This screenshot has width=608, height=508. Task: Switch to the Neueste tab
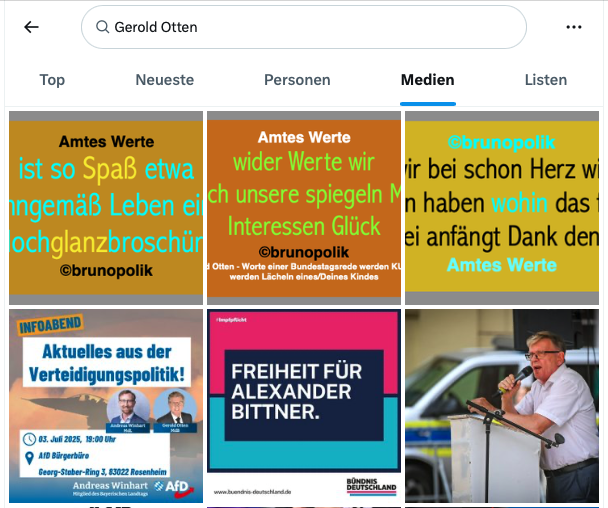(x=165, y=80)
